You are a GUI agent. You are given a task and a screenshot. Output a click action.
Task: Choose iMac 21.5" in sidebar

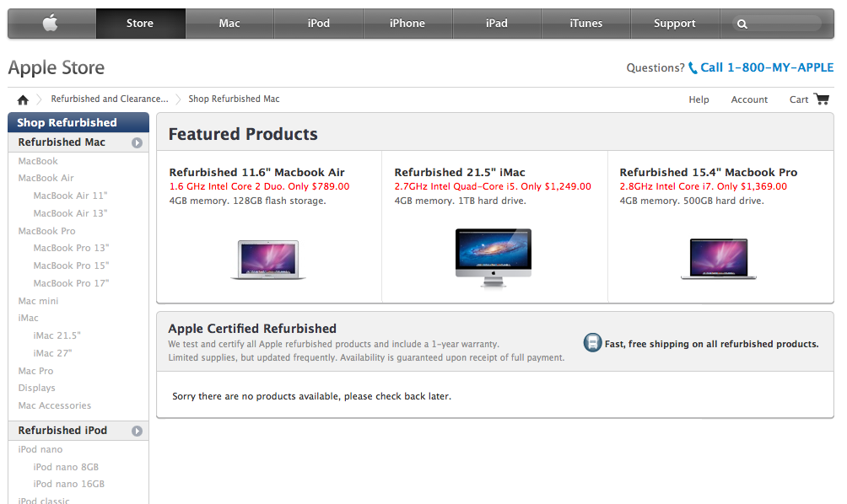coord(57,335)
